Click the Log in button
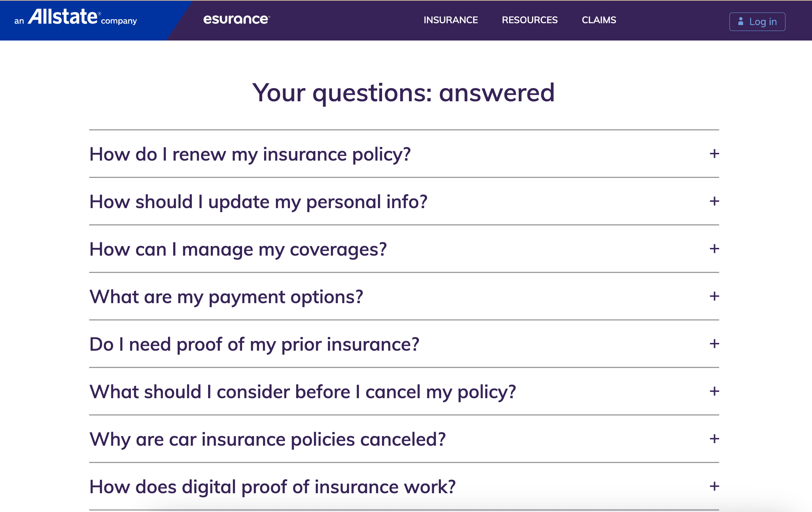Viewport: 812px width, 512px height. (x=757, y=21)
